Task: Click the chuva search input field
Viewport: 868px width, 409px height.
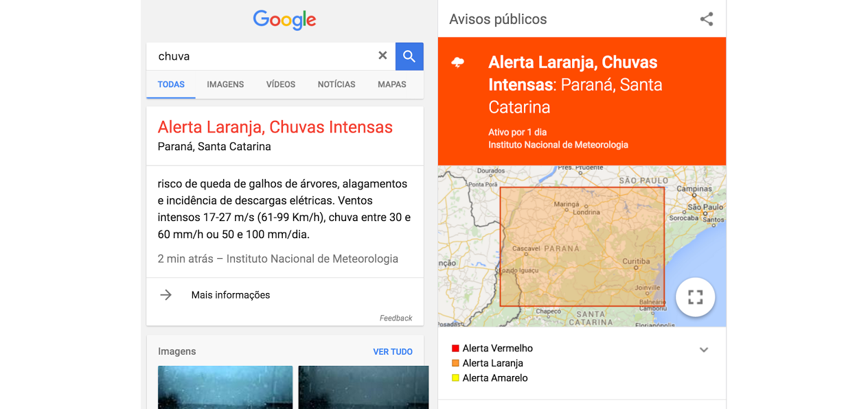Action: coord(261,56)
